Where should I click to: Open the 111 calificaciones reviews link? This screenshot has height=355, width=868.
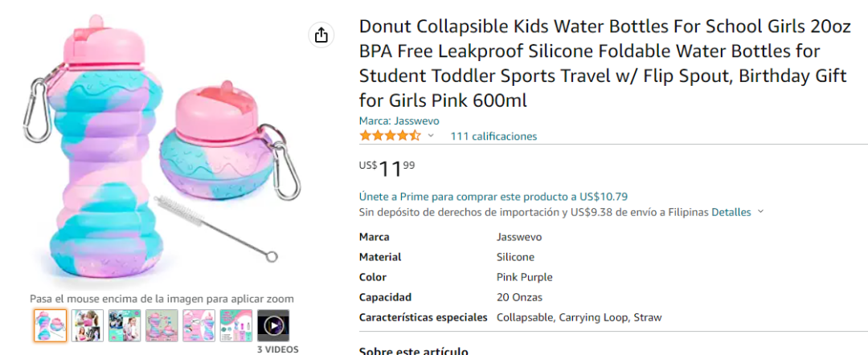493,136
